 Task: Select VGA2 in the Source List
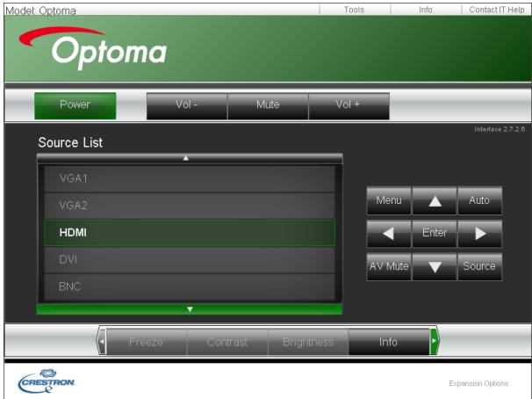(190, 206)
